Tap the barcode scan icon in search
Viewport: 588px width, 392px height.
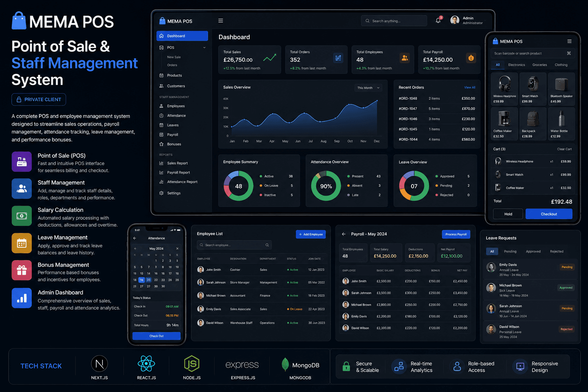pyautogui.click(x=569, y=53)
